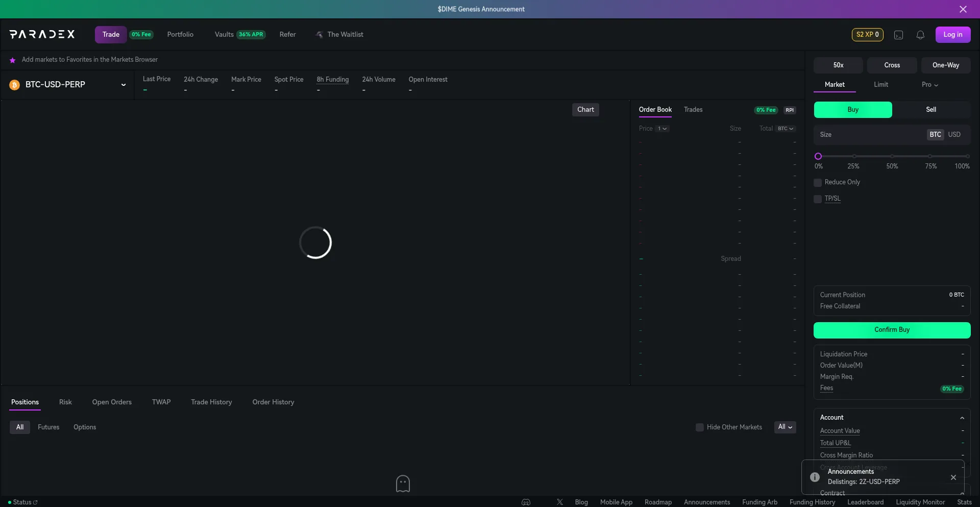980x507 pixels.
Task: Click the Paradex logo
Action: click(x=42, y=34)
